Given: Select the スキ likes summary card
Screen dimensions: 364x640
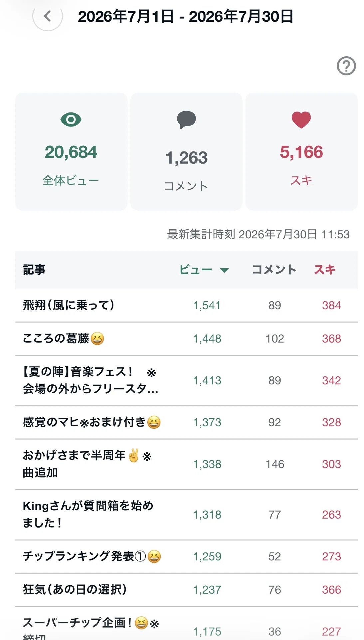Looking at the screenshot, I should (302, 152).
